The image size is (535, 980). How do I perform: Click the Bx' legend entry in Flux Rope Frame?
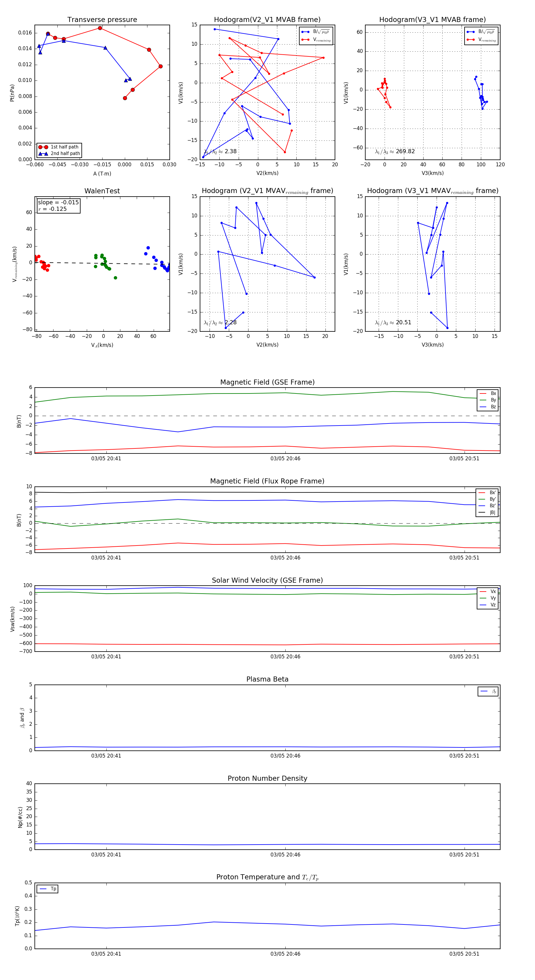click(x=487, y=492)
